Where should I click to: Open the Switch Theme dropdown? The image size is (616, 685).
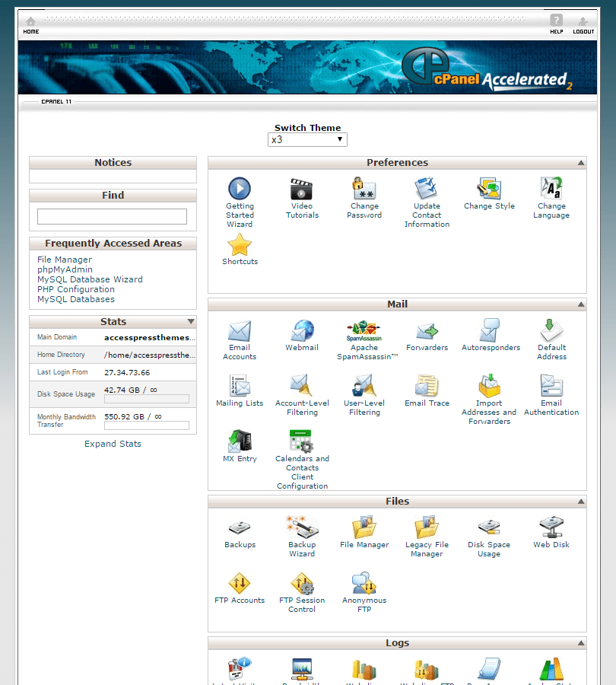pyautogui.click(x=308, y=140)
